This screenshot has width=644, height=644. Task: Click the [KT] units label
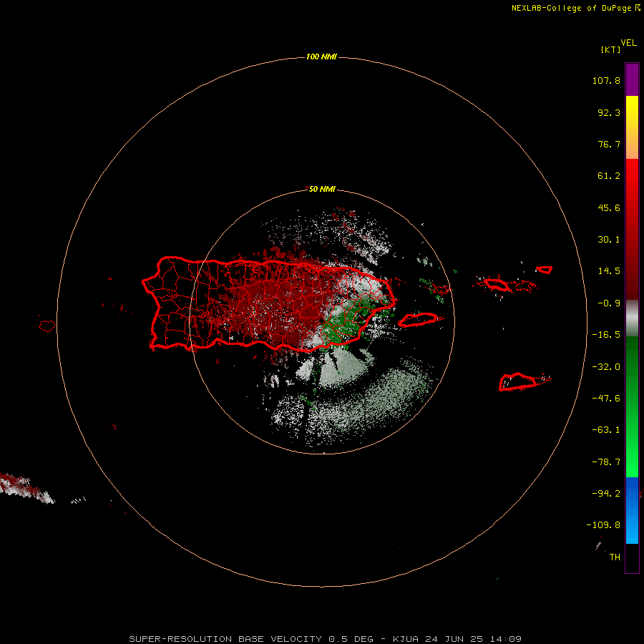point(610,49)
